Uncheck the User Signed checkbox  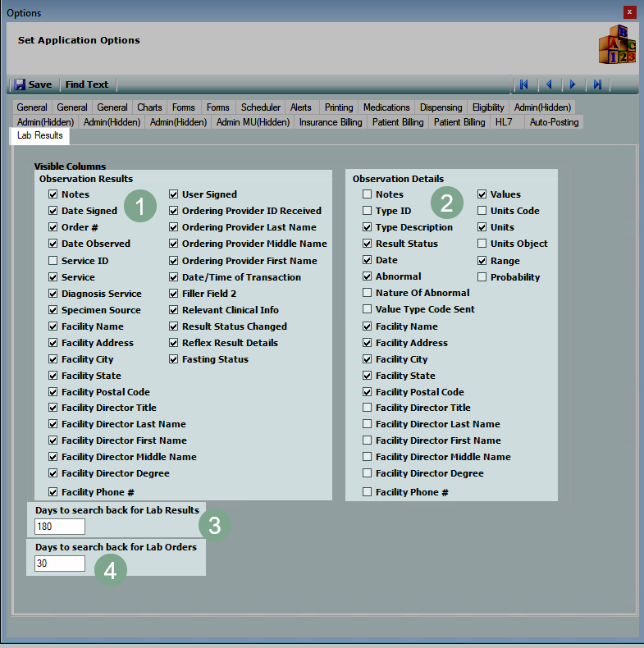click(174, 194)
